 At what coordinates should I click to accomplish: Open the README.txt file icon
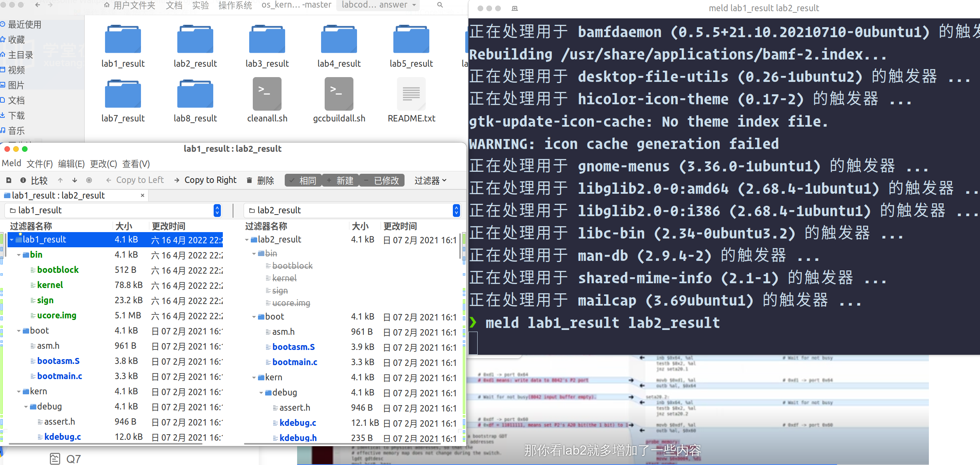[411, 94]
